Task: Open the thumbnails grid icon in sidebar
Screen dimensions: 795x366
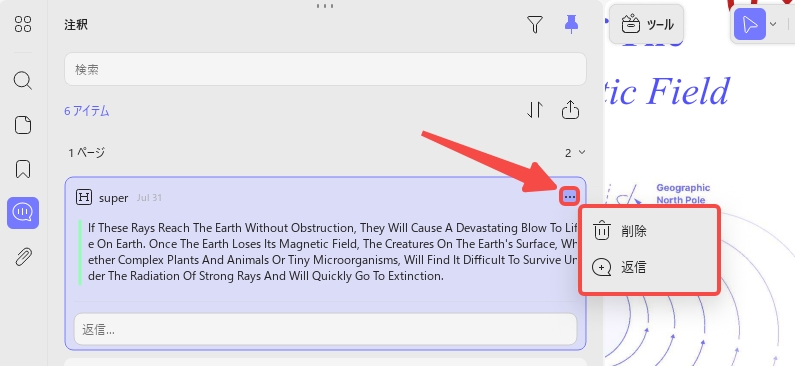Action: click(23, 24)
